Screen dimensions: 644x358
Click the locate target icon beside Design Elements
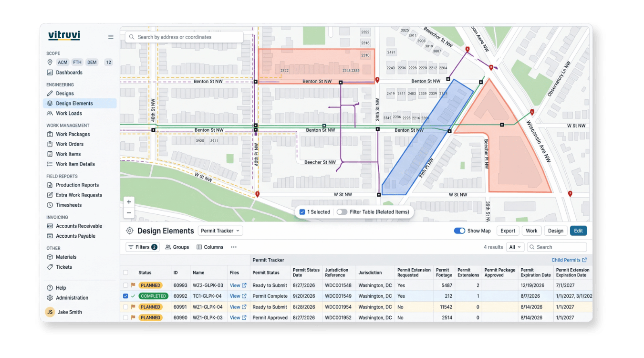point(129,231)
